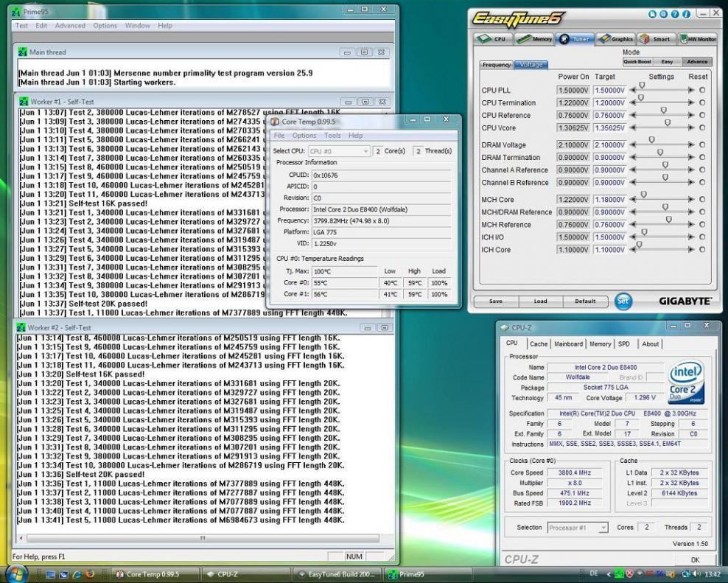The width and height of the screenshot is (728, 583).
Task: Click the Default button in EasyTune6
Action: [585, 301]
